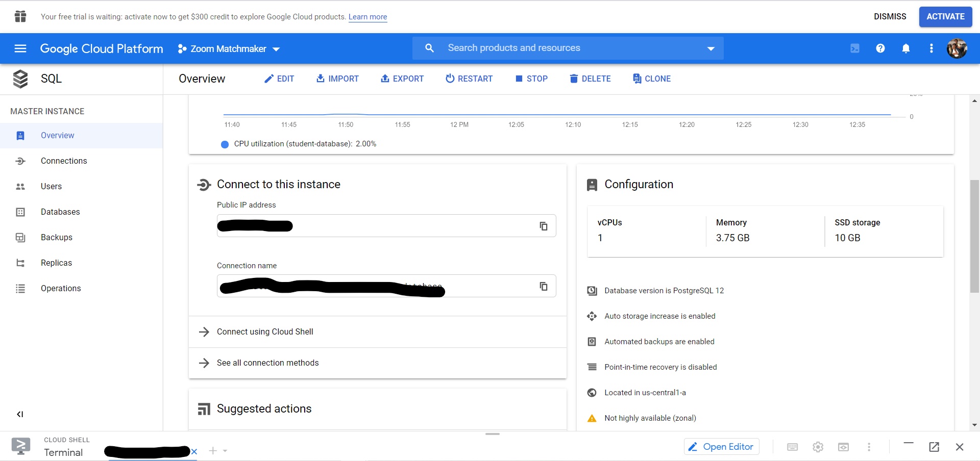The height and width of the screenshot is (461, 980).
Task: Click the Replicas sidebar icon
Action: coord(20,263)
